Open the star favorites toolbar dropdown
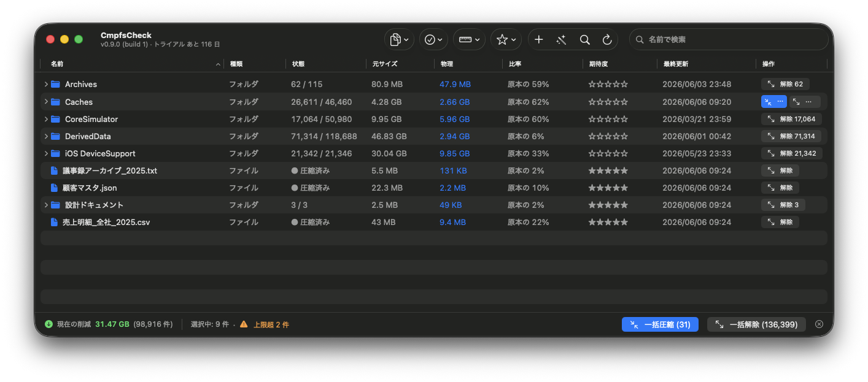This screenshot has width=868, height=382. (x=506, y=39)
